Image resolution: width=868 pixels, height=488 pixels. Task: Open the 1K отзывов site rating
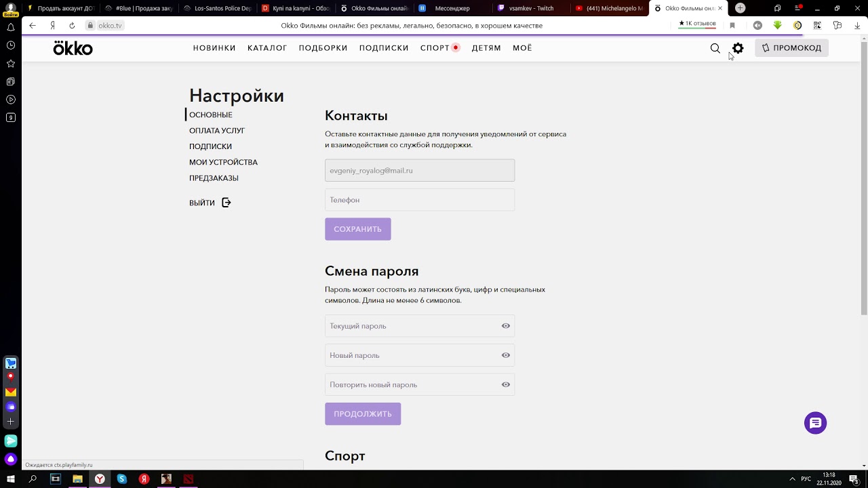(x=697, y=24)
